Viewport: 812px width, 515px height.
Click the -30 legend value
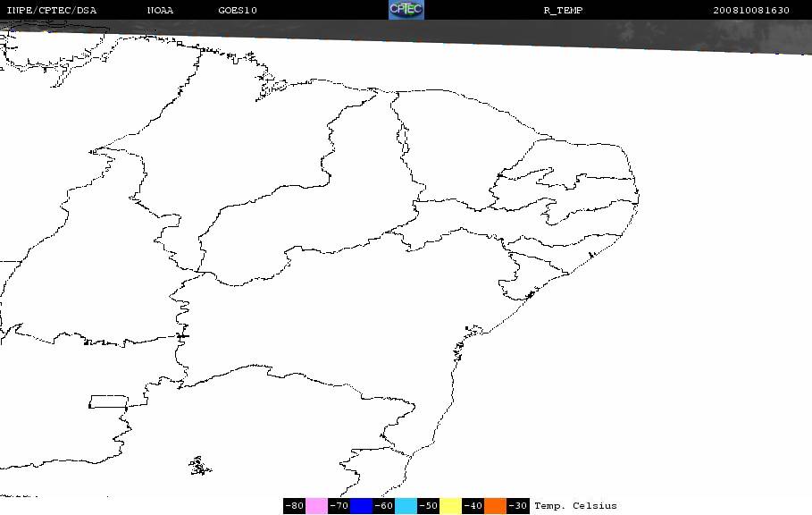tap(518, 506)
